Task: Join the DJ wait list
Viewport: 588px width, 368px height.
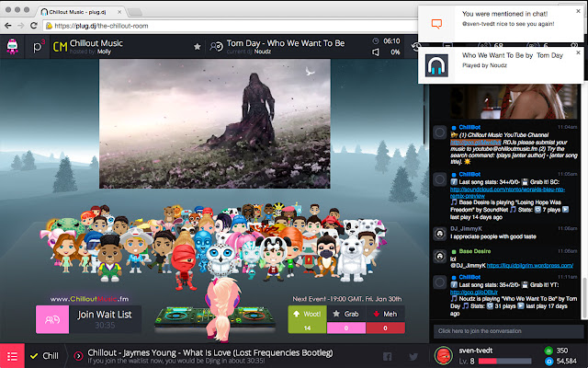Action: point(105,319)
